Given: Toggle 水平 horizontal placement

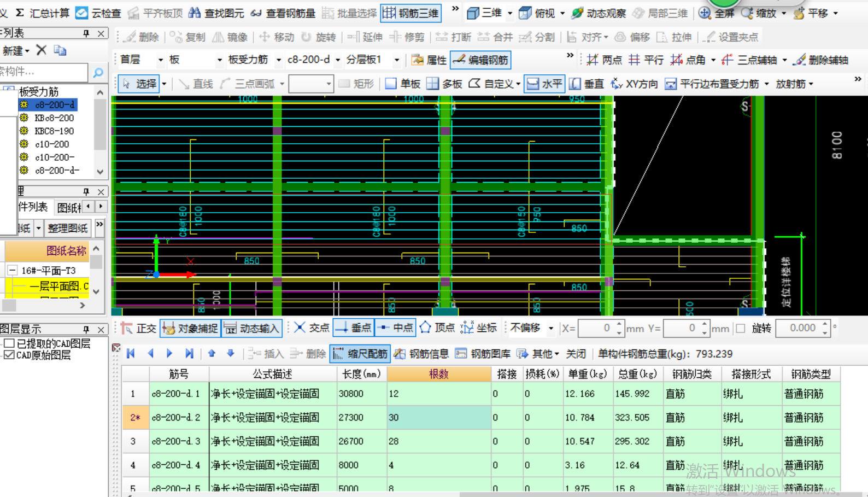Looking at the screenshot, I should (544, 84).
